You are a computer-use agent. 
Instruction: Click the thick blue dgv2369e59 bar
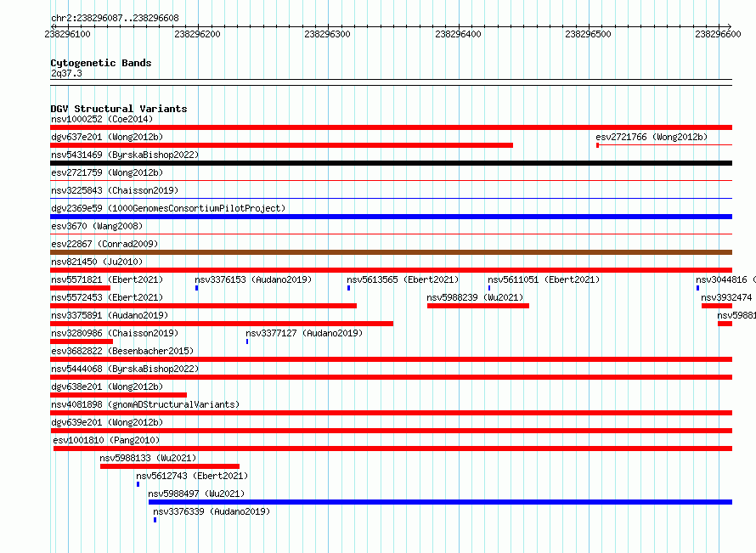[x=391, y=217]
